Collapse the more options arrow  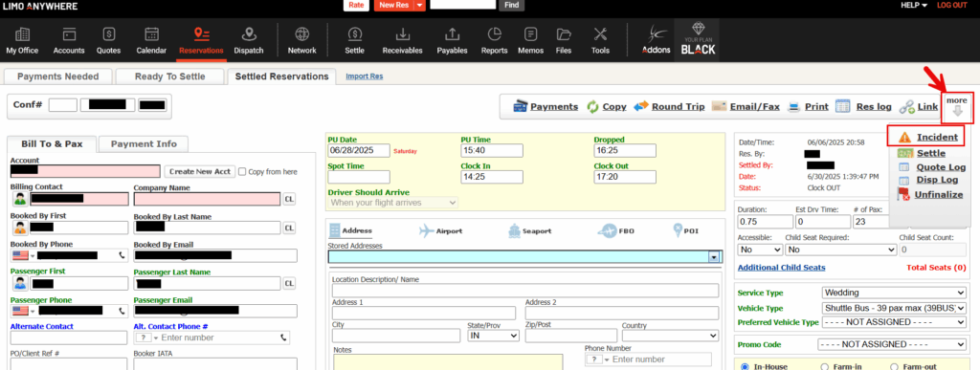click(957, 107)
